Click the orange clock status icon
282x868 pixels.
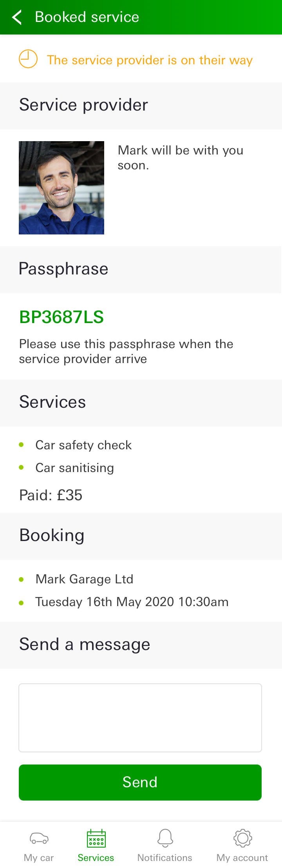(28, 59)
